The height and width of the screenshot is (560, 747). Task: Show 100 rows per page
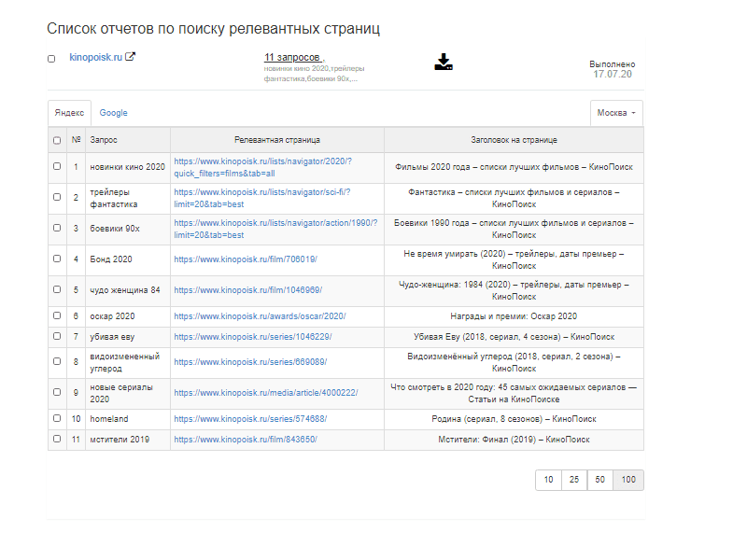pyautogui.click(x=628, y=480)
